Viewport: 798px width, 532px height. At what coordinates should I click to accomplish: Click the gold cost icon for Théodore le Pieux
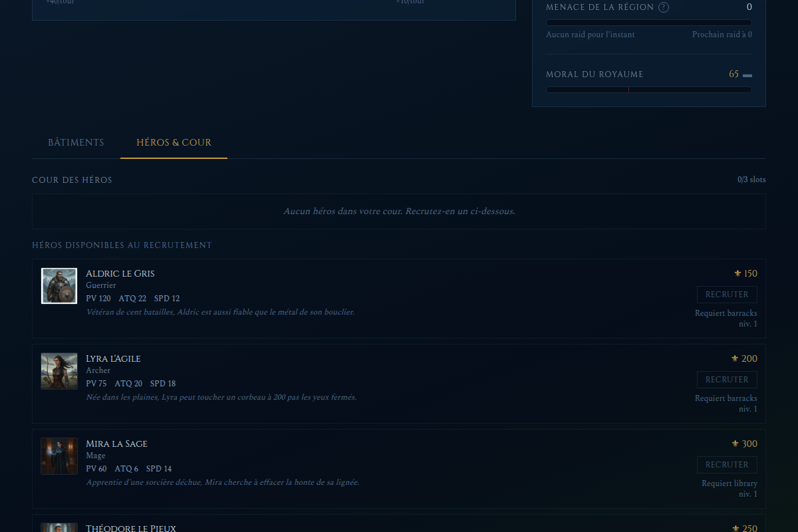tap(735, 528)
